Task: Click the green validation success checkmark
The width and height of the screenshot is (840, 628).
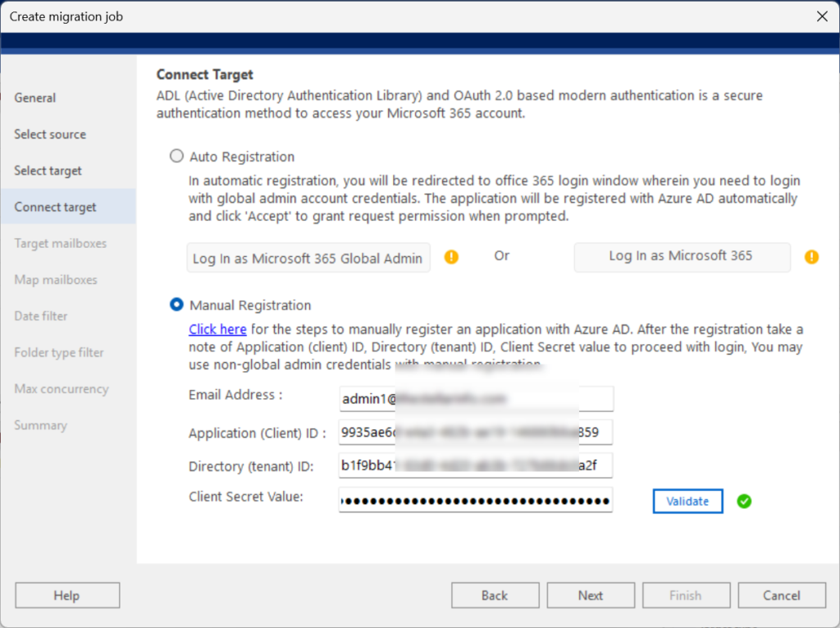Action: [743, 502]
